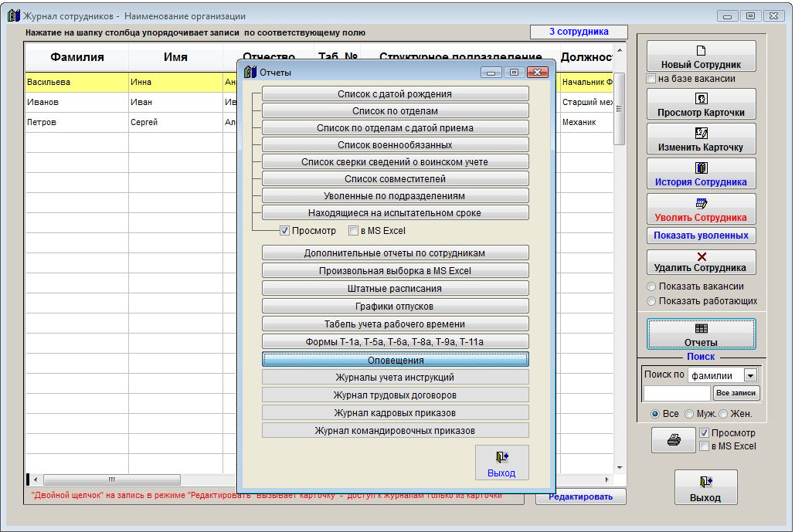
Task: Click the New Employee document icon
Action: tap(701, 51)
